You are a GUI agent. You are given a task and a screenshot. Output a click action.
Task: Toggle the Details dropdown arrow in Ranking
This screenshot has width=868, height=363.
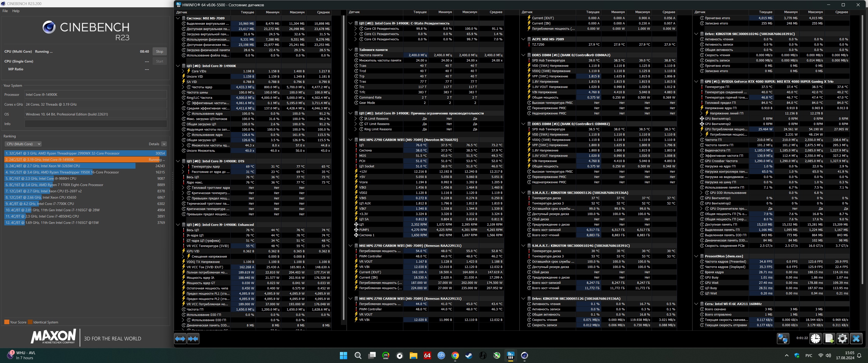pyautogui.click(x=164, y=144)
